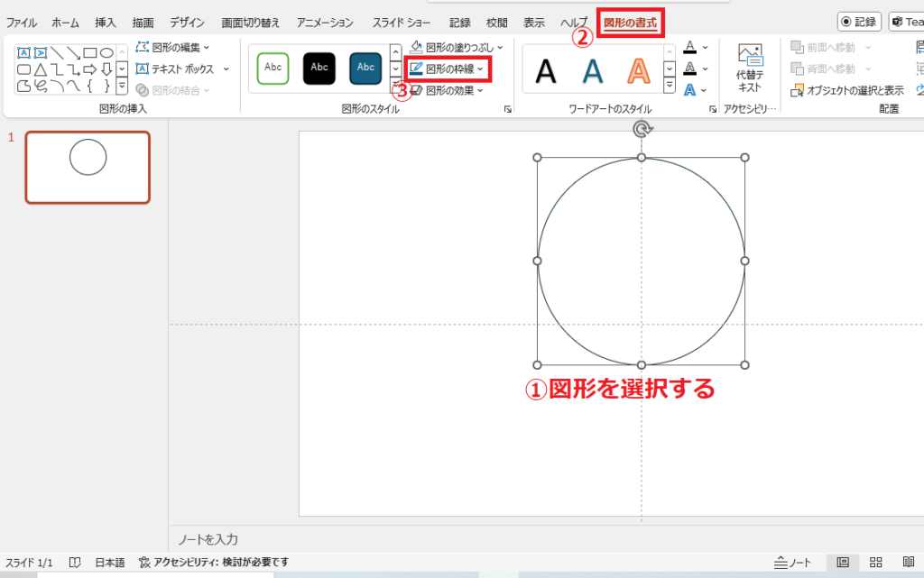Click the rotation handle above the circle
The height and width of the screenshot is (578, 924).
pyautogui.click(x=642, y=129)
